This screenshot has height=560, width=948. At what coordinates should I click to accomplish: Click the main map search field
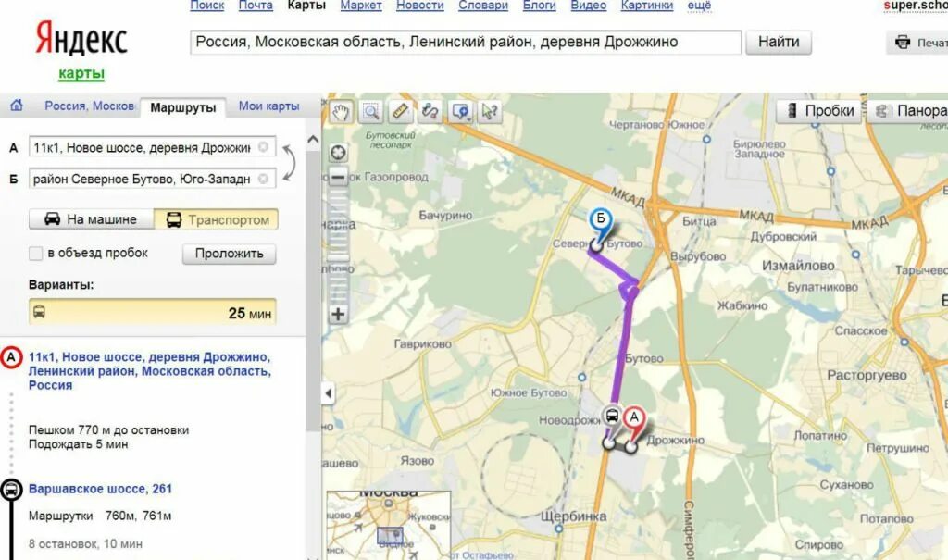(466, 43)
